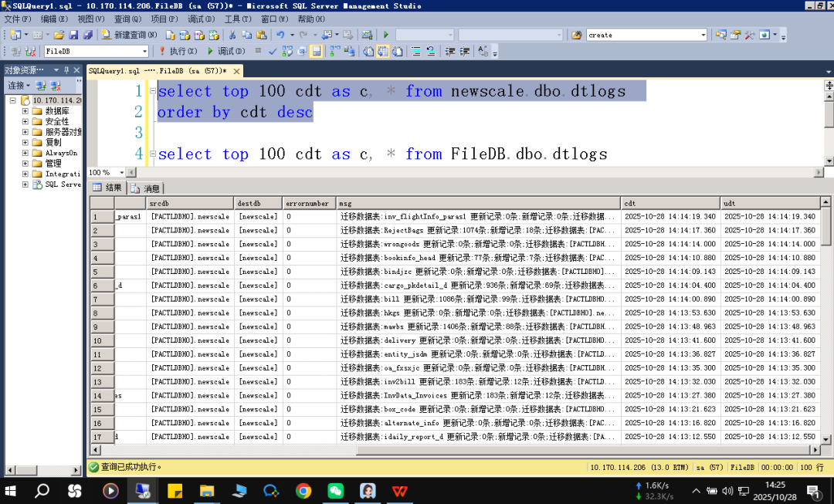Undo the last edit with the toolbar arrow
The width and height of the screenshot is (834, 504).
click(x=280, y=35)
